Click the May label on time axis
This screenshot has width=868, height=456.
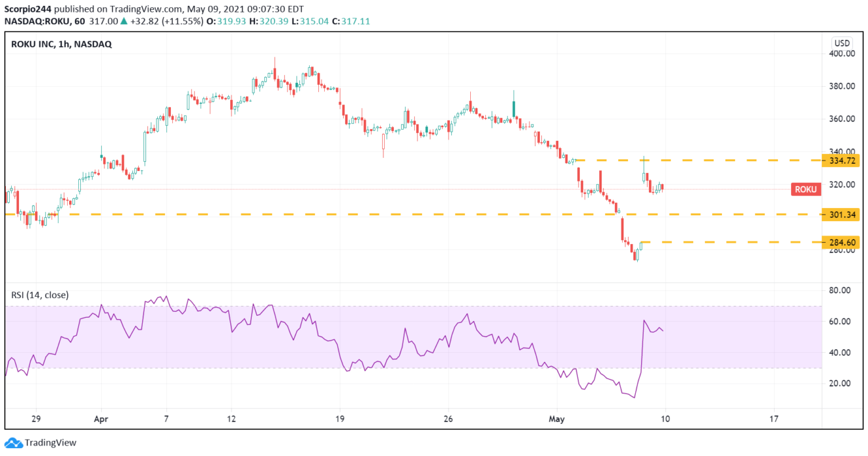[556, 418]
